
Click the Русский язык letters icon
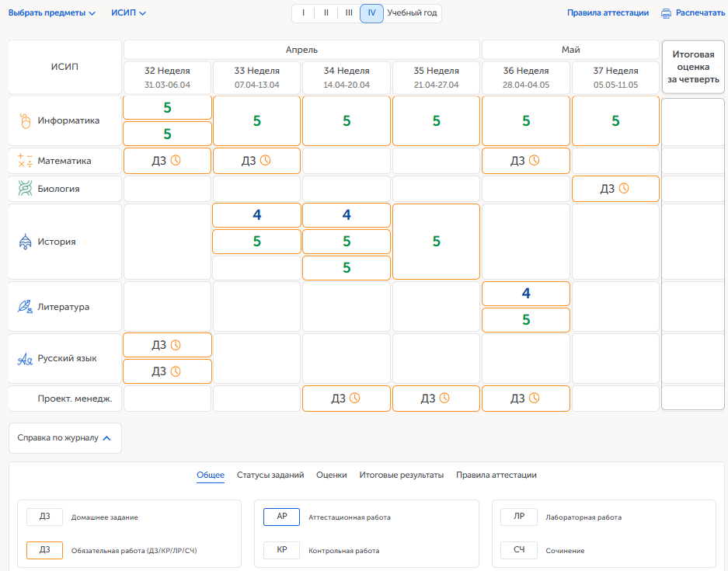[x=25, y=359]
